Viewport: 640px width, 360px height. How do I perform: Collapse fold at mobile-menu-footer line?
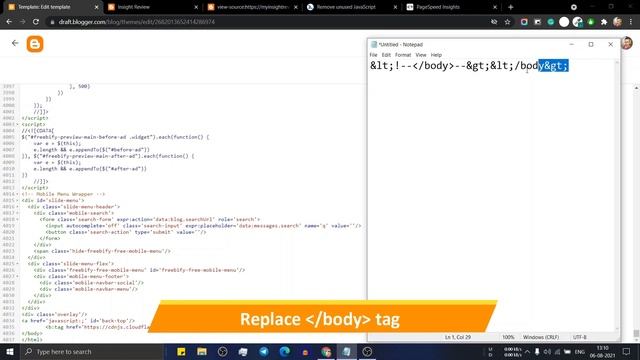[18, 276]
